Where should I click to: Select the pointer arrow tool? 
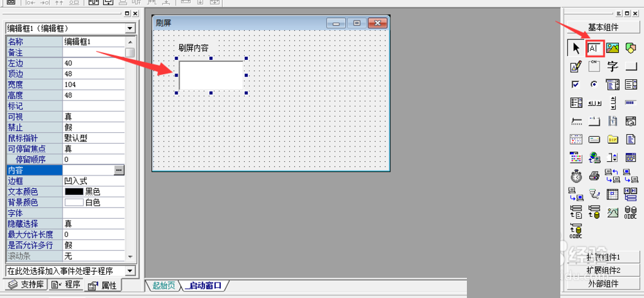tap(576, 48)
